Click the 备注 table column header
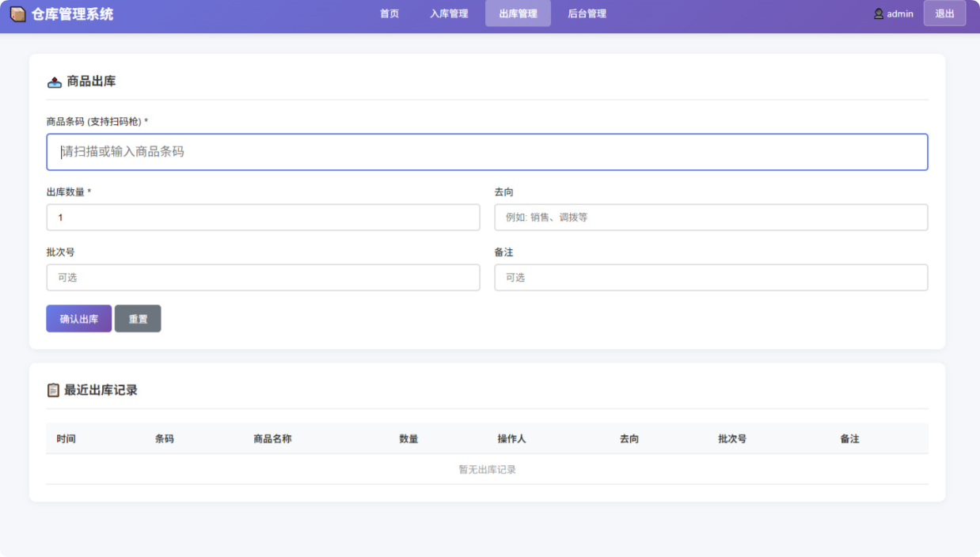The width and height of the screenshot is (980, 557). 850,438
